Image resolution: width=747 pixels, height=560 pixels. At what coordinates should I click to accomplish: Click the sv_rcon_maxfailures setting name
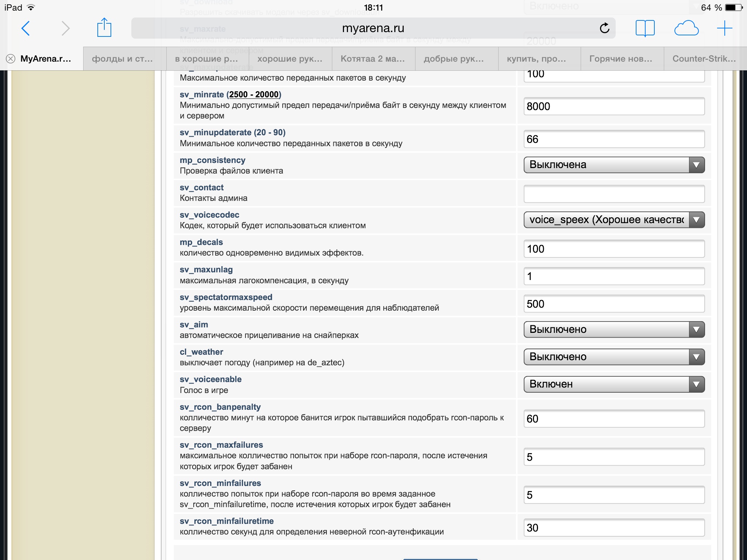click(x=221, y=445)
